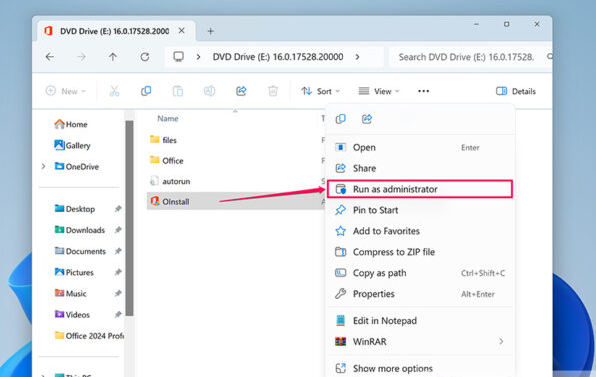
Task: Open Videos quick access folder
Action: 72,315
